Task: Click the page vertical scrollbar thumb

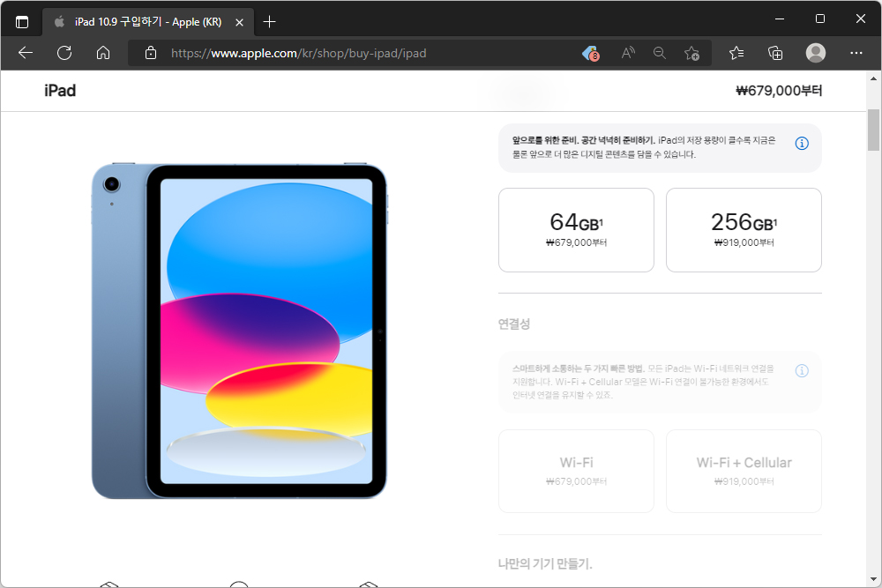Action: (873, 130)
